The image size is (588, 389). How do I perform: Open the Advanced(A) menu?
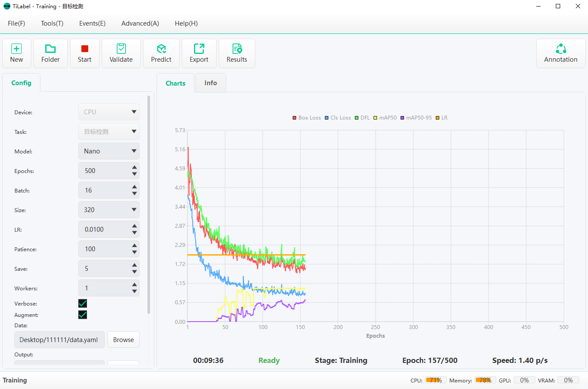140,23
